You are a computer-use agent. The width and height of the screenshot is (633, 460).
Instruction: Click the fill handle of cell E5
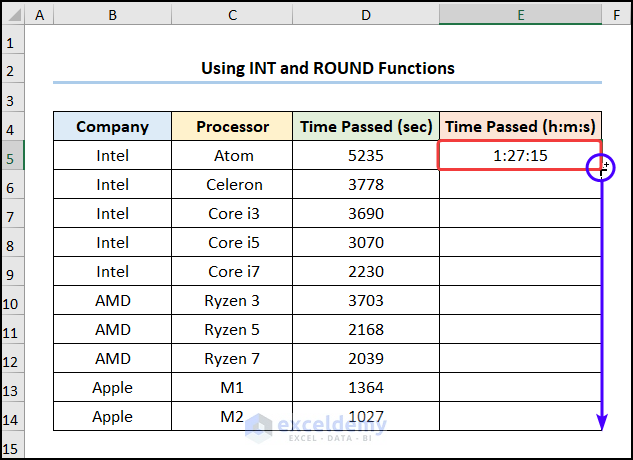pos(601,169)
